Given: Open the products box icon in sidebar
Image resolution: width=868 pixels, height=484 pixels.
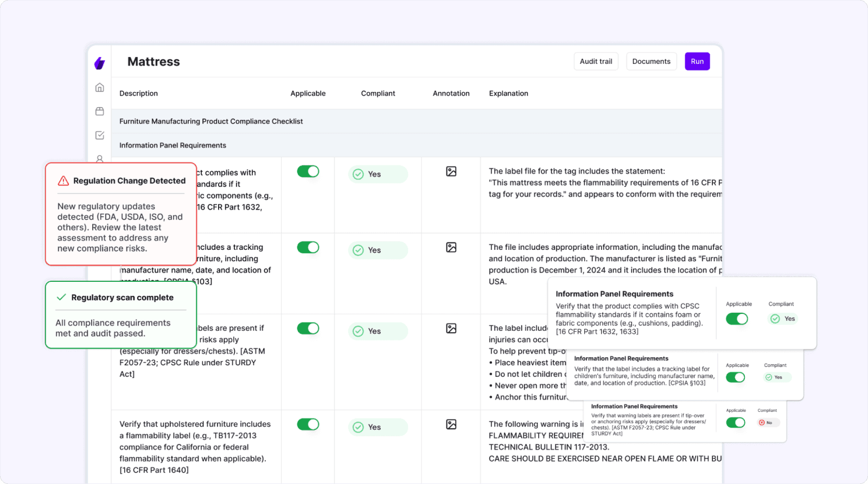Looking at the screenshot, I should [x=100, y=111].
